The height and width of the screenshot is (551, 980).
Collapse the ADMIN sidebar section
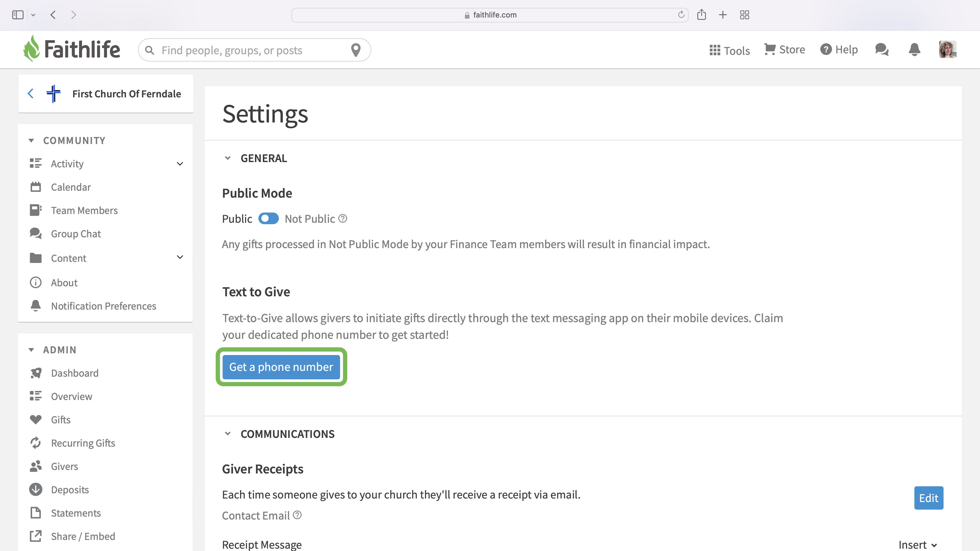pos(31,350)
